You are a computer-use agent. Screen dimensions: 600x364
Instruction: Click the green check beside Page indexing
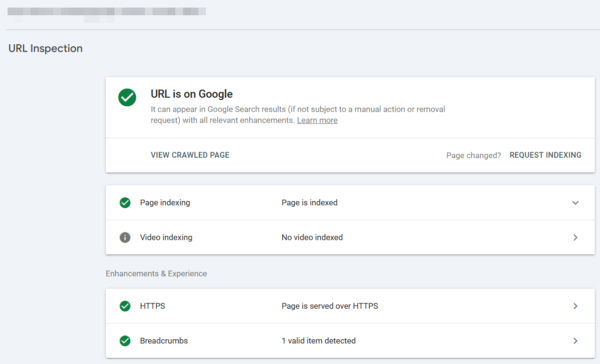tap(125, 203)
